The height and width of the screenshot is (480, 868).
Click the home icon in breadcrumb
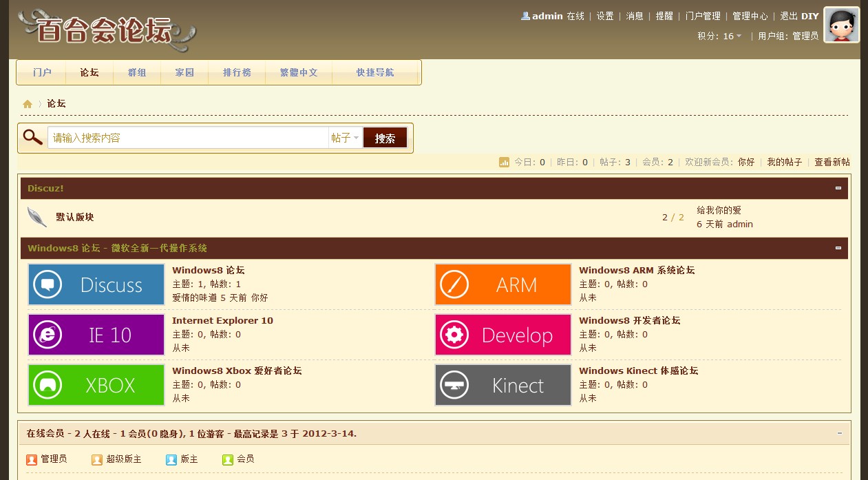pyautogui.click(x=28, y=104)
